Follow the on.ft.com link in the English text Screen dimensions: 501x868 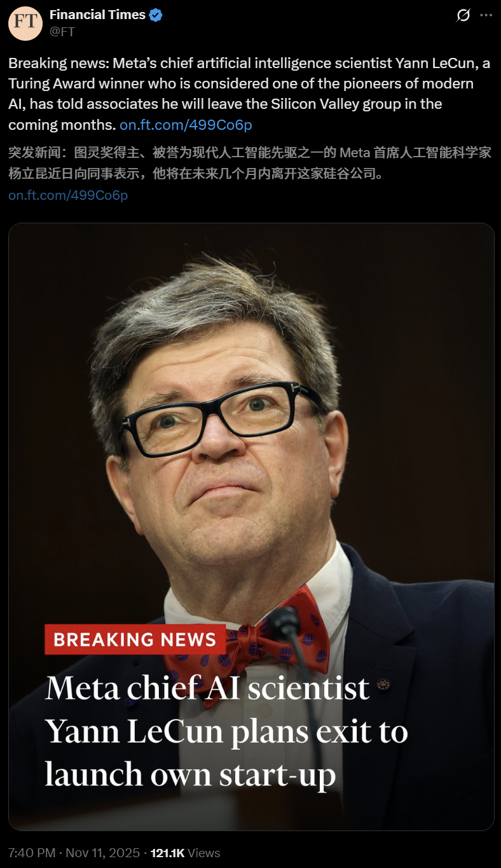186,125
